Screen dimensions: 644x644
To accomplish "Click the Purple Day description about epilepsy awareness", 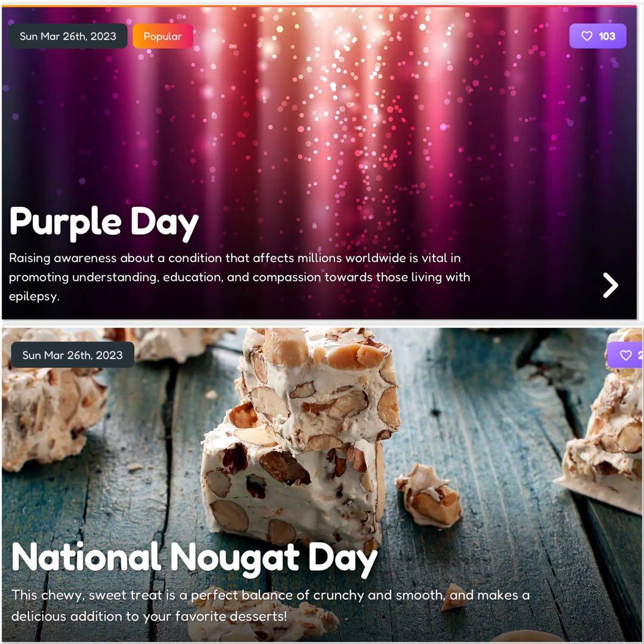I will (x=240, y=277).
